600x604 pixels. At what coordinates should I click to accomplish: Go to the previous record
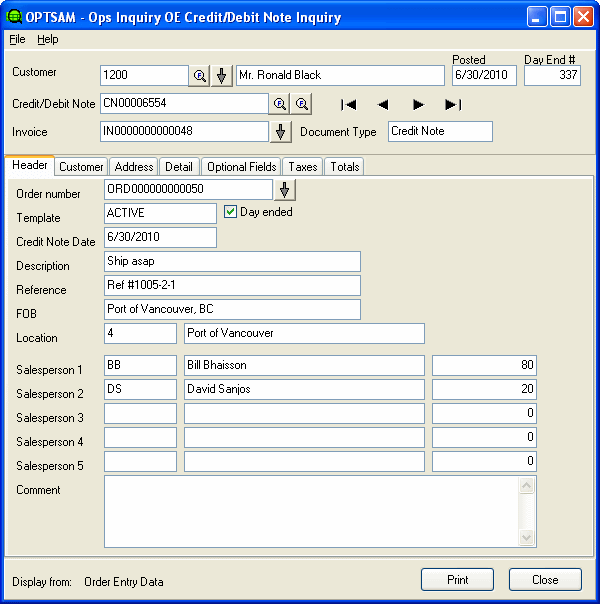pos(383,104)
